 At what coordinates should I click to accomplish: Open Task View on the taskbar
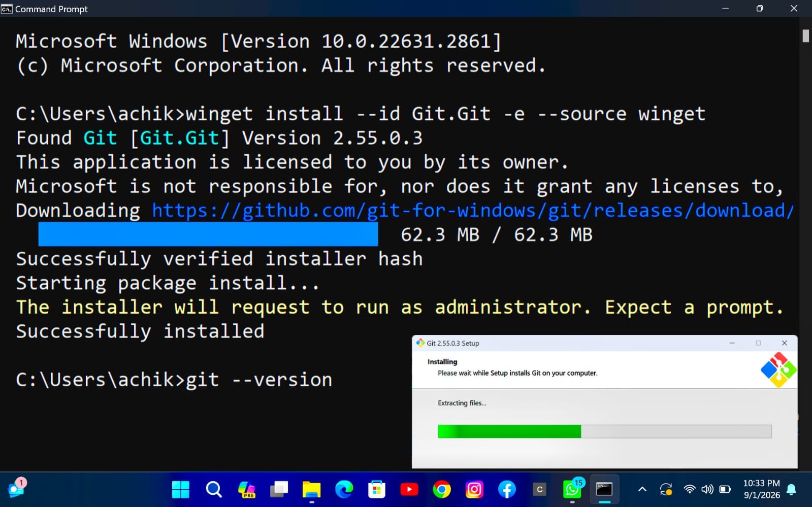pyautogui.click(x=279, y=490)
